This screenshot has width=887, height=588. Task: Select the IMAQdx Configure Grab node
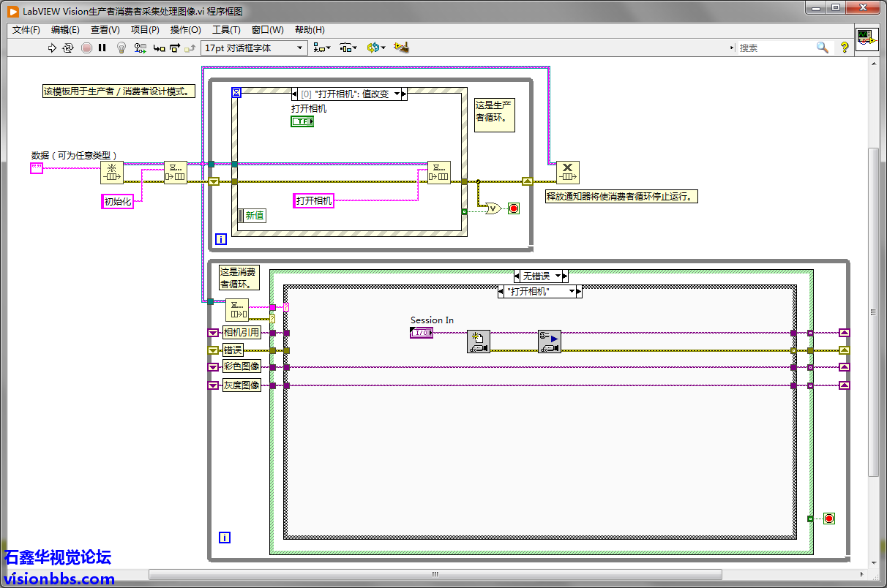[549, 342]
